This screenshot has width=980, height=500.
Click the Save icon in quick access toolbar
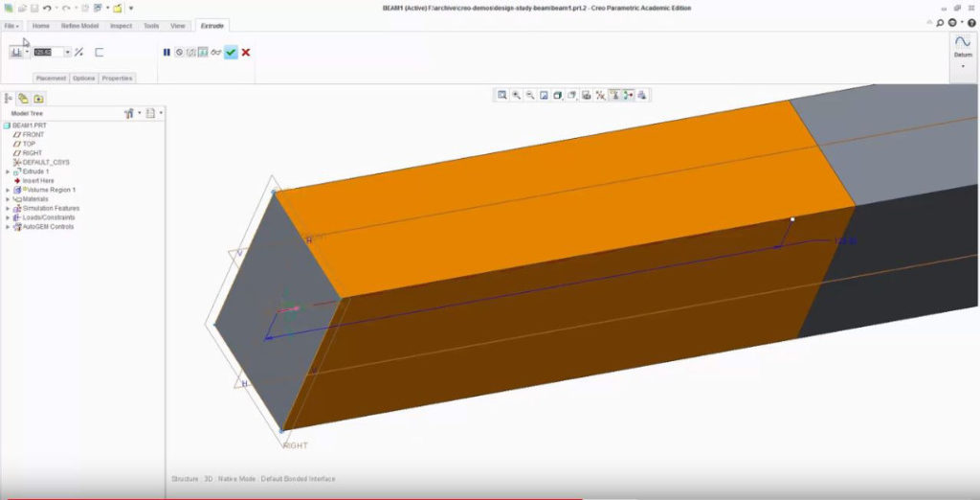tap(33, 8)
